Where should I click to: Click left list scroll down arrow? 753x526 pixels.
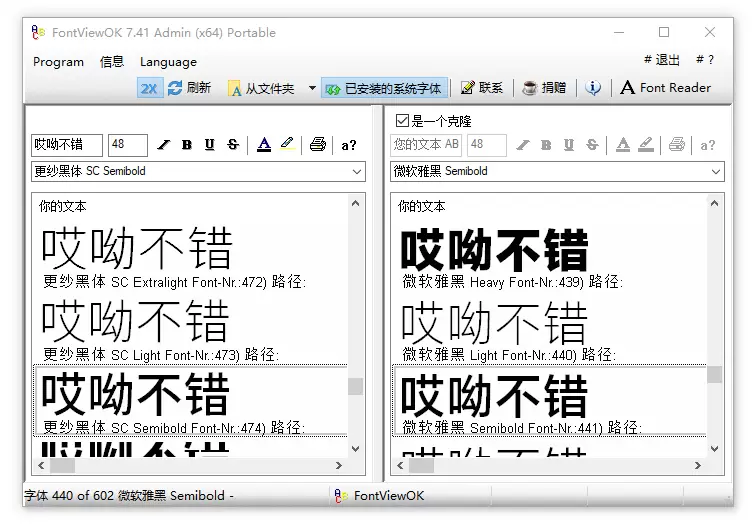[355, 449]
